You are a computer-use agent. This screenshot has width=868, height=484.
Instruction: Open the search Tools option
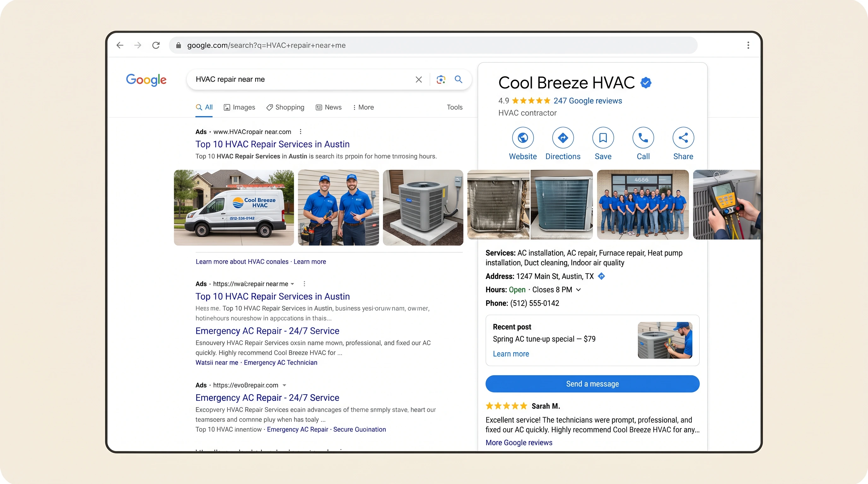(455, 107)
